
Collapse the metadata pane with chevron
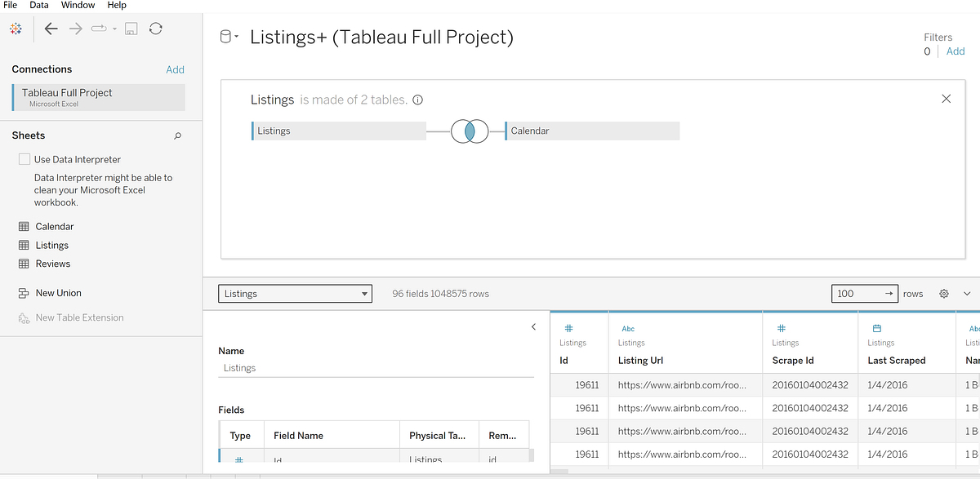point(533,327)
